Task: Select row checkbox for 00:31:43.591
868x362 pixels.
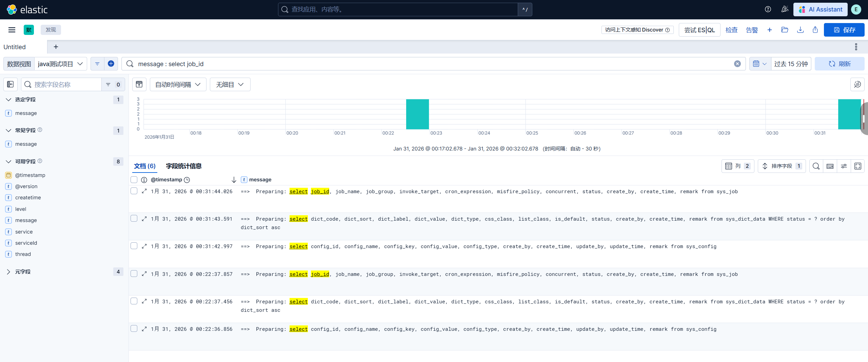Action: (x=134, y=218)
